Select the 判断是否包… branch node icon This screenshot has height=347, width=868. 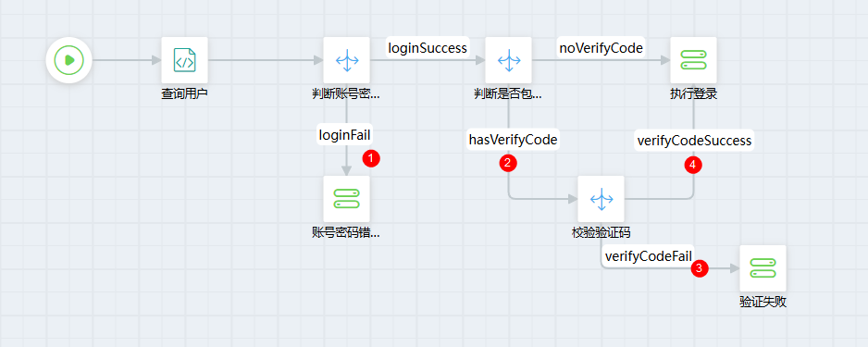tap(508, 60)
